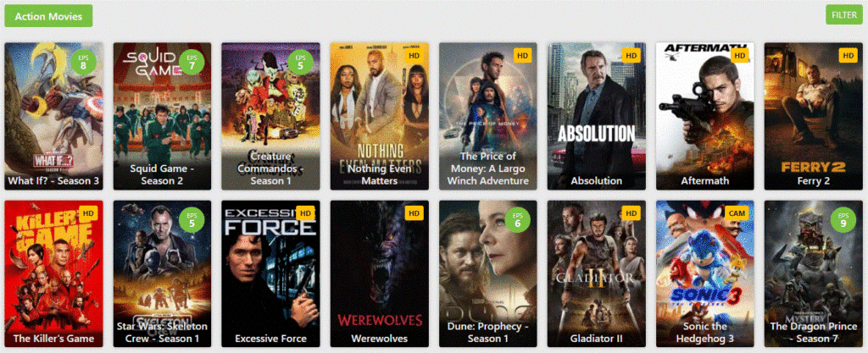Click the EPS 5 badge on Creature Commandos
Viewport: 868px width, 353px height.
[300, 62]
